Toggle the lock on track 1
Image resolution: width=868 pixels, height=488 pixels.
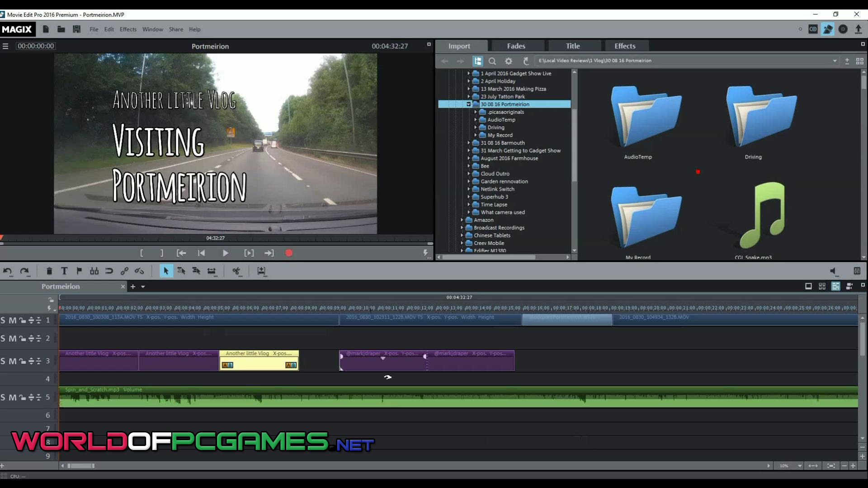click(x=22, y=320)
